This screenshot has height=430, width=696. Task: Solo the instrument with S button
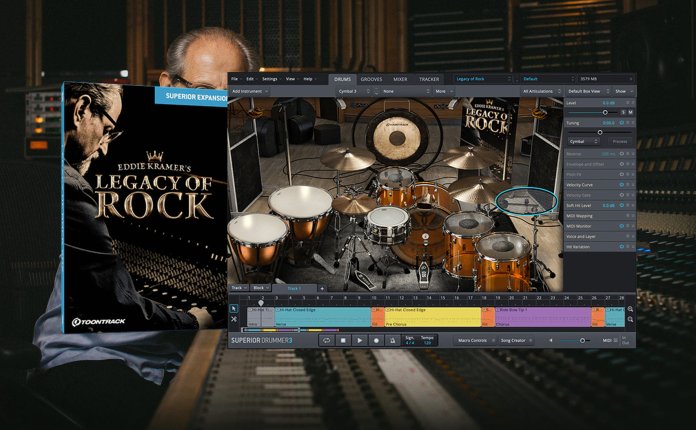[623, 113]
